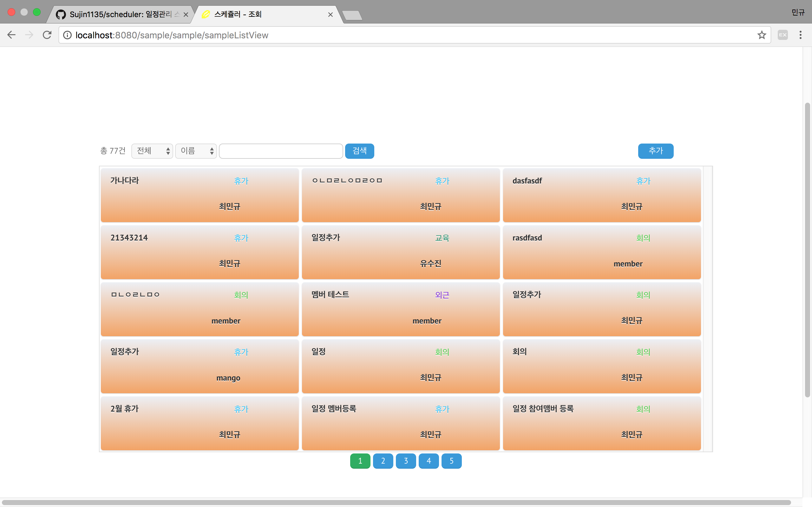Image resolution: width=812 pixels, height=507 pixels.
Task: Bookmark page with star icon
Action: click(x=762, y=35)
